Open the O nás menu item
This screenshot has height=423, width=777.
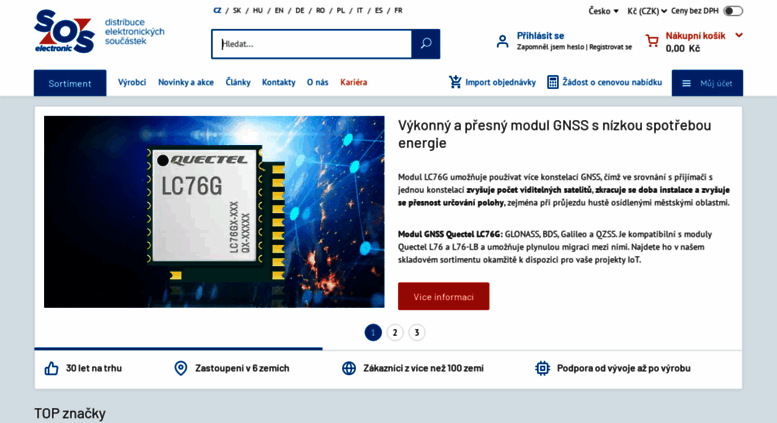318,82
